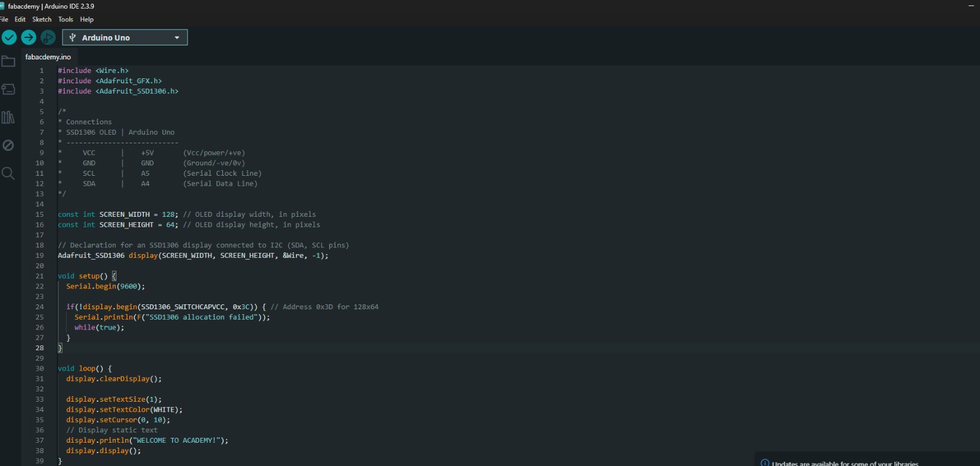
Task: Click the 'SSD1306 allocation failed' println line
Action: click(172, 317)
